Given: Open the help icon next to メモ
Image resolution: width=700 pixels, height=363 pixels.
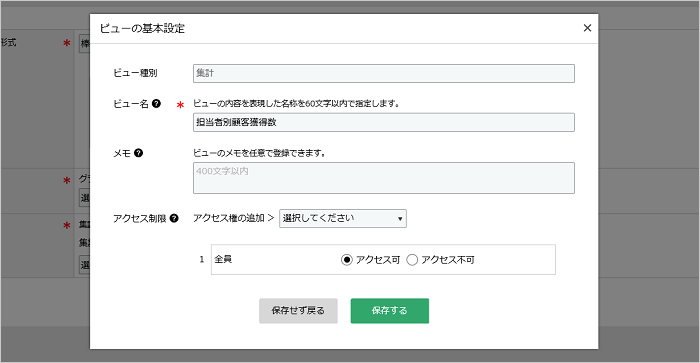Looking at the screenshot, I should point(138,153).
